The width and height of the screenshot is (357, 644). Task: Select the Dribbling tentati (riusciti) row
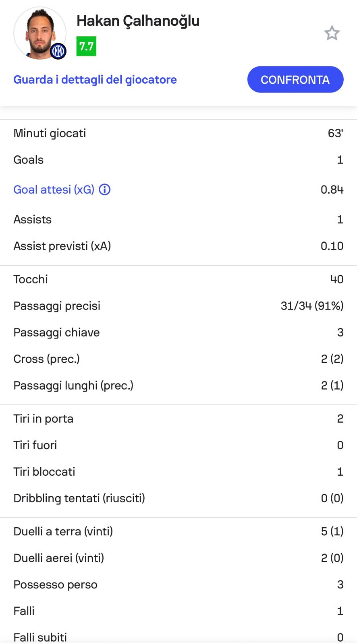point(178,498)
